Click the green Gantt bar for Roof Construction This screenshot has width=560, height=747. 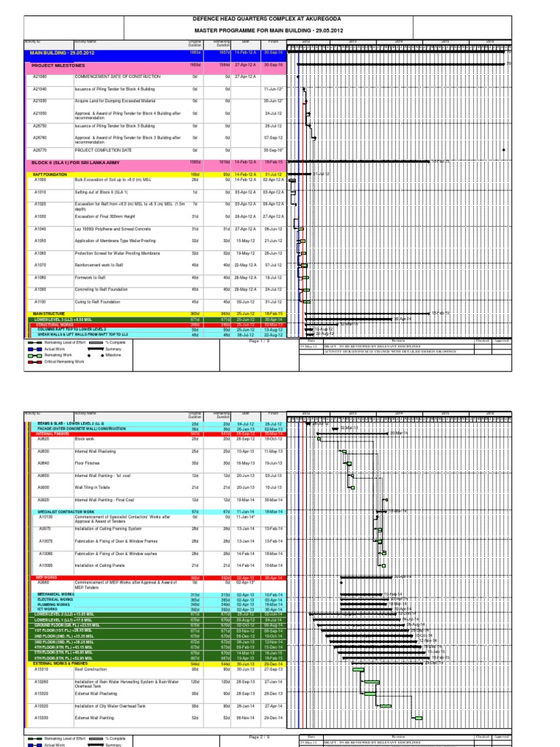click(359, 670)
